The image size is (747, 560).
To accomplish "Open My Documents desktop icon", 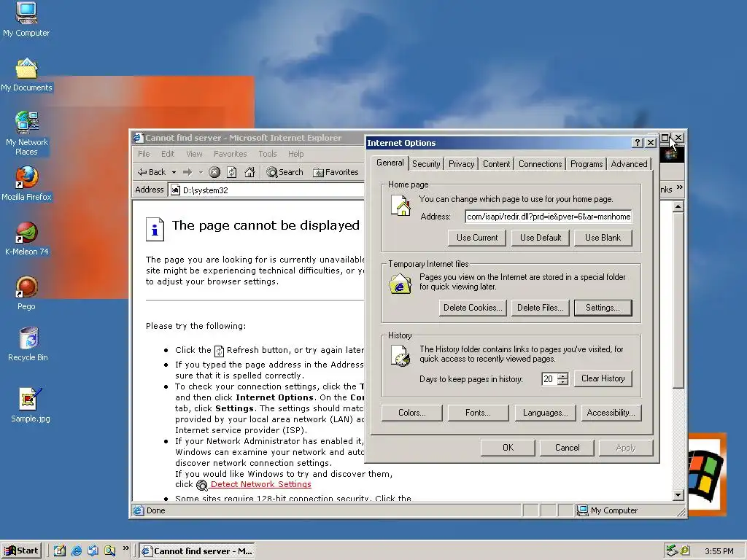I will tap(26, 75).
